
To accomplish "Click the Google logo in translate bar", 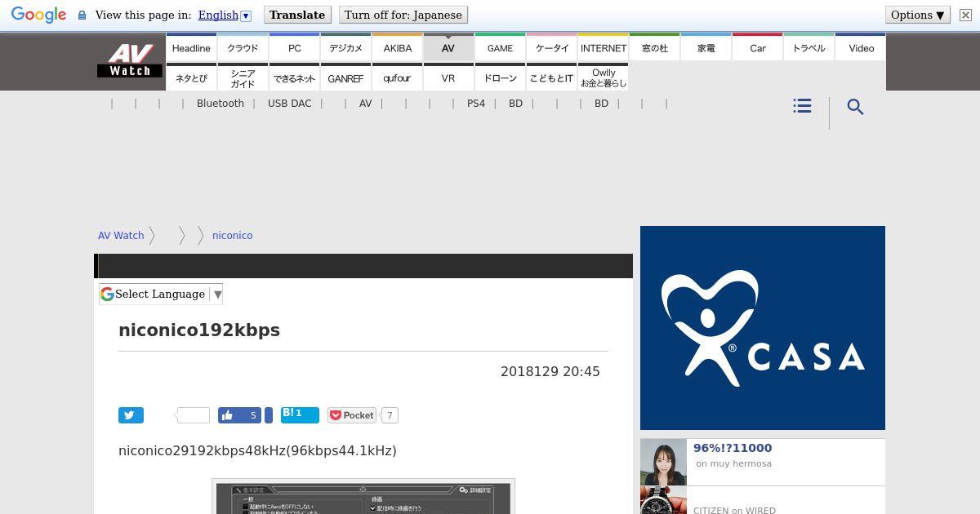I will coord(38,15).
